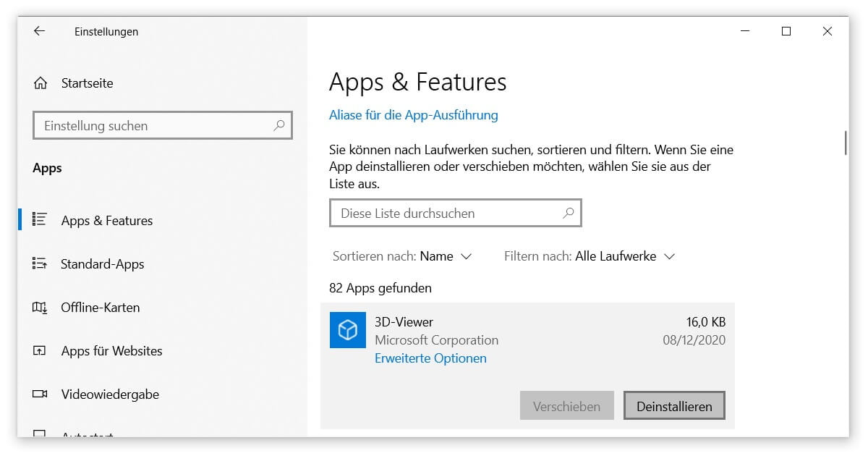
Task: Click the 3D-Viewer app cube icon
Action: [x=348, y=330]
